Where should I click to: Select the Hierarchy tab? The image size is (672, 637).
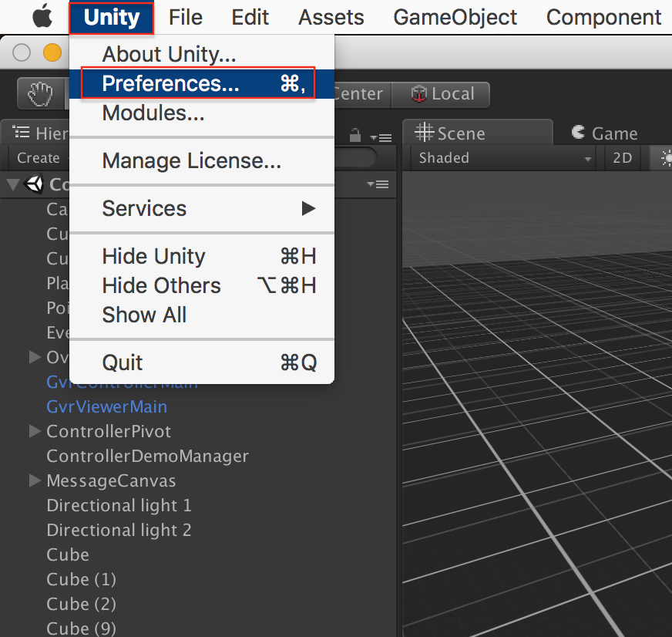click(35, 133)
